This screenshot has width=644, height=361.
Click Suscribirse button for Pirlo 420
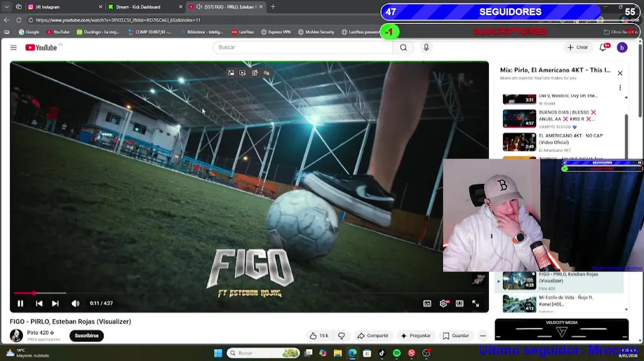87,335
